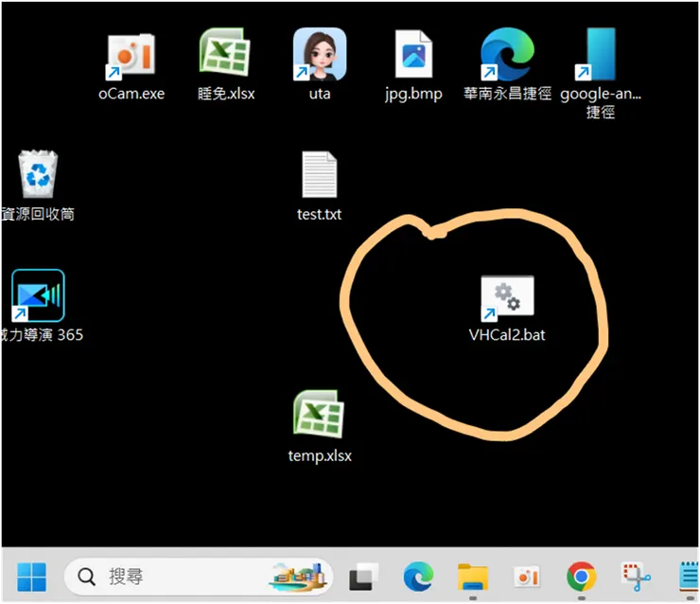Click the 搜尋 taskbar search box
This screenshot has height=604, width=700.
point(199,577)
